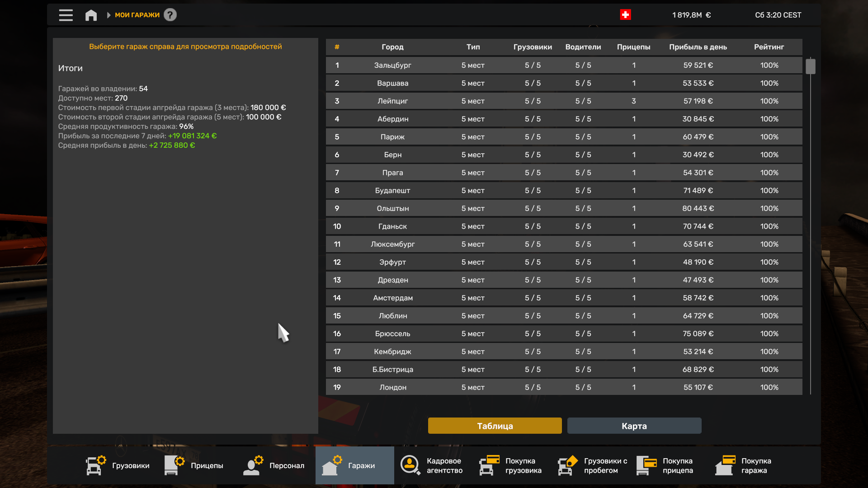Click the 80 443 € profit value
868x488 pixels.
click(x=698, y=208)
